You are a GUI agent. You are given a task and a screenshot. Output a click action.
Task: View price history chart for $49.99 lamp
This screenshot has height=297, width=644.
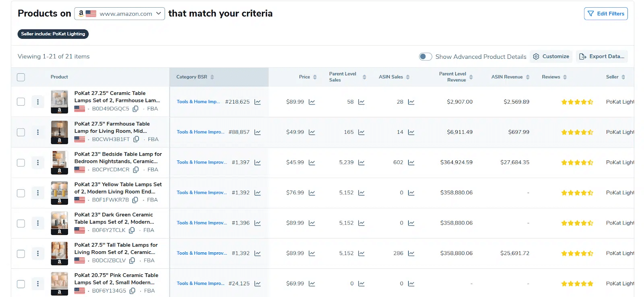pyautogui.click(x=312, y=132)
